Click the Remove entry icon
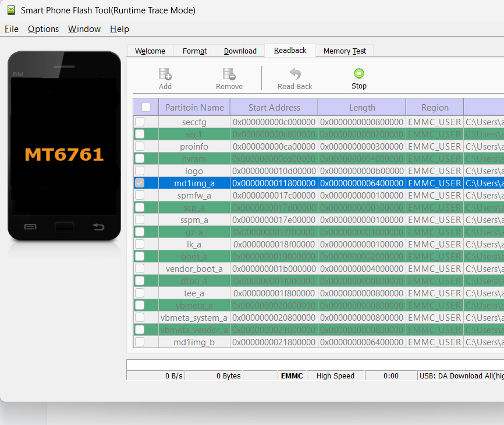 229,74
